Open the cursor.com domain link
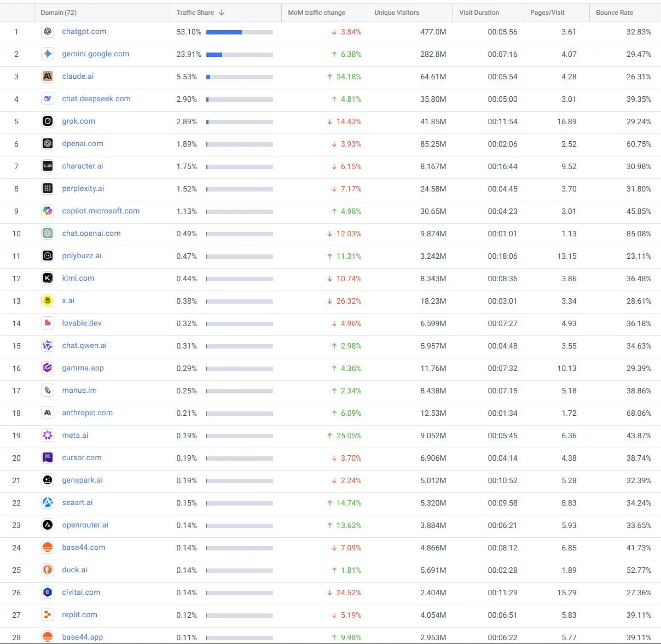Viewport: 661px width, 644px height. pyautogui.click(x=82, y=458)
